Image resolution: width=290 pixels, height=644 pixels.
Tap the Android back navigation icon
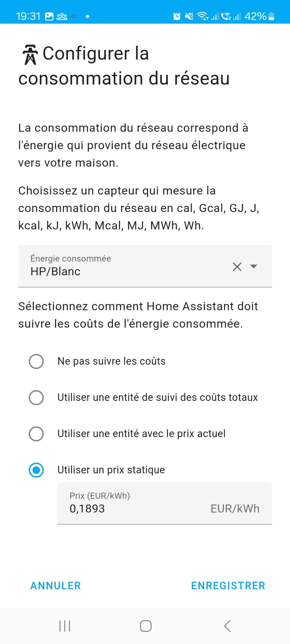[227, 626]
